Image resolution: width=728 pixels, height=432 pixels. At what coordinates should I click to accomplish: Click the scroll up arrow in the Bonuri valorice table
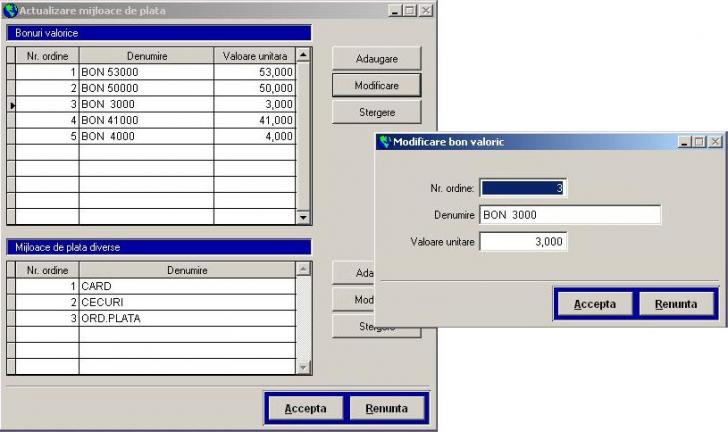pos(304,55)
